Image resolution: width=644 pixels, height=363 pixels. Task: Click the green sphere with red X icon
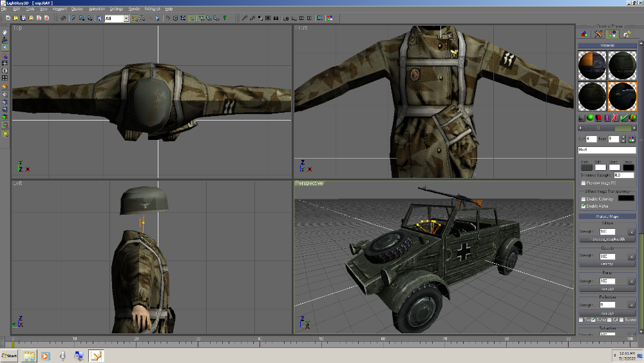coord(632,117)
